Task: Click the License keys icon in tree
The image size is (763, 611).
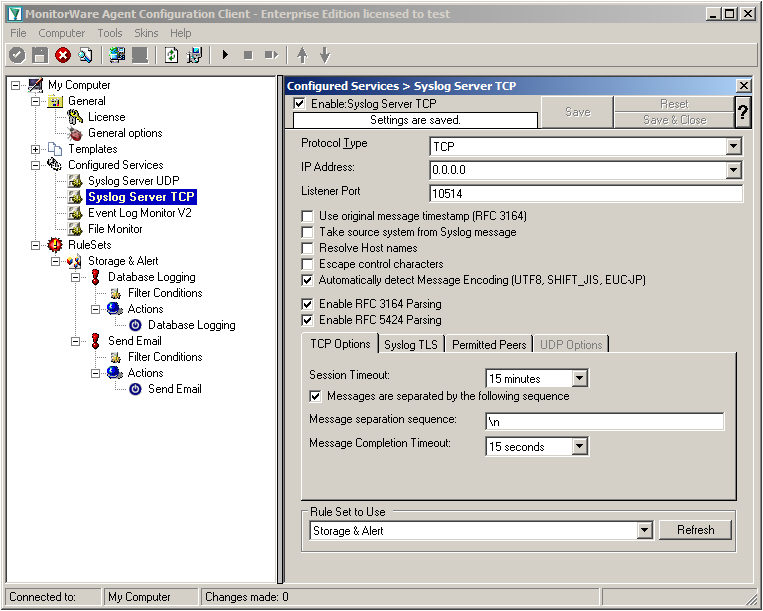Action: coord(75,117)
